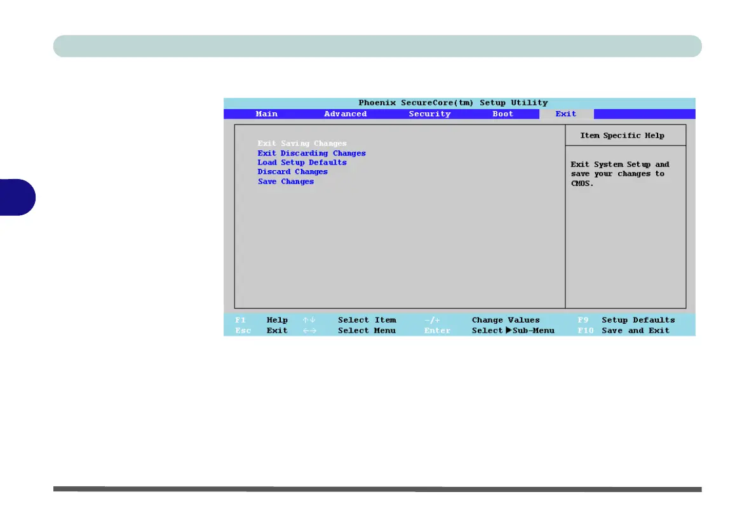Viewport: 756px width, 532px height.
Task: Select Load Setup Defaults option
Action: click(302, 163)
